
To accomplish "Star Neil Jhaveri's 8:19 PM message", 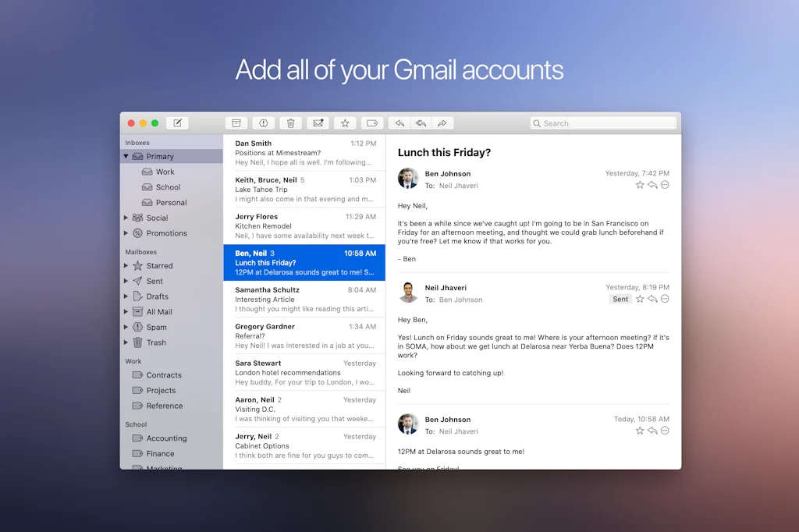I will [640, 299].
